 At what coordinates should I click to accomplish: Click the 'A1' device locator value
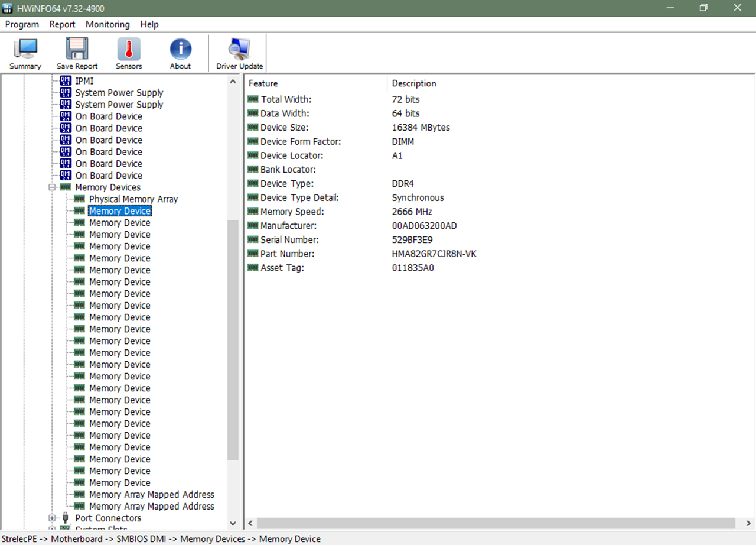[x=397, y=155]
